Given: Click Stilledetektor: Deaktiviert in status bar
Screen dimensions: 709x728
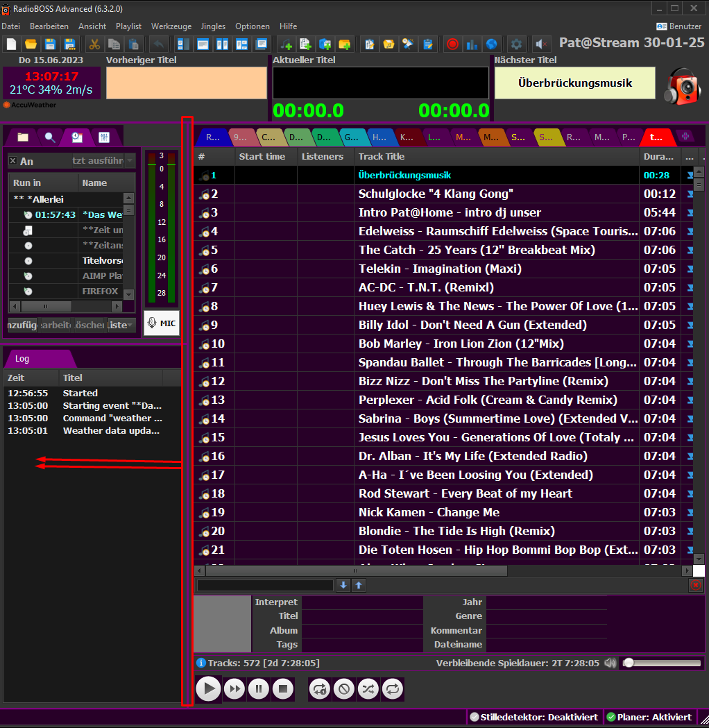Looking at the screenshot, I should pos(533,717).
